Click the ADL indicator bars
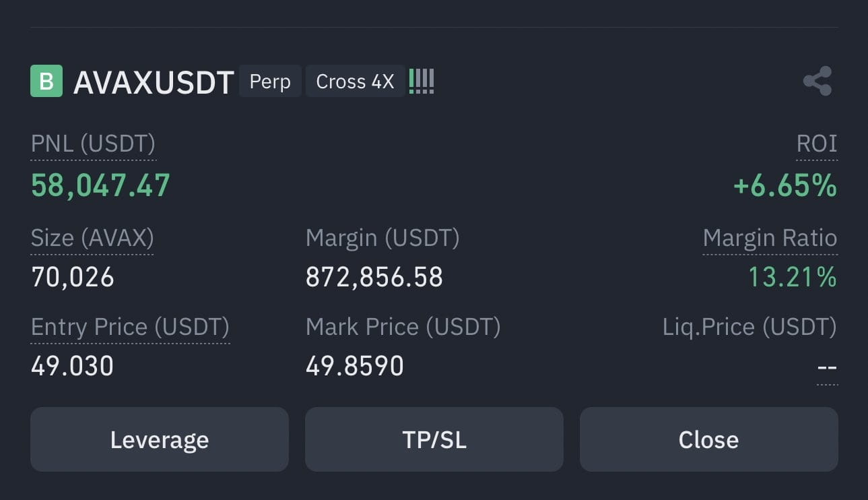The height and width of the screenshot is (500, 868). (422, 82)
